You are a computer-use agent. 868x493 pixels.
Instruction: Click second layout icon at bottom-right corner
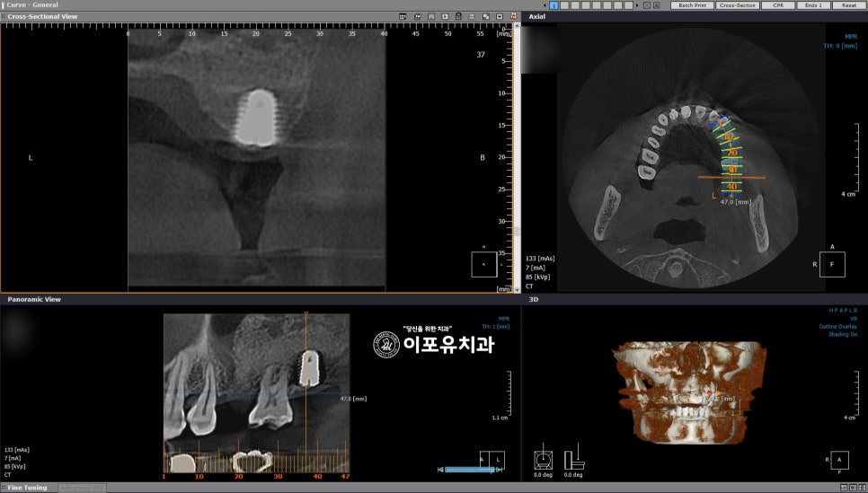click(x=853, y=488)
